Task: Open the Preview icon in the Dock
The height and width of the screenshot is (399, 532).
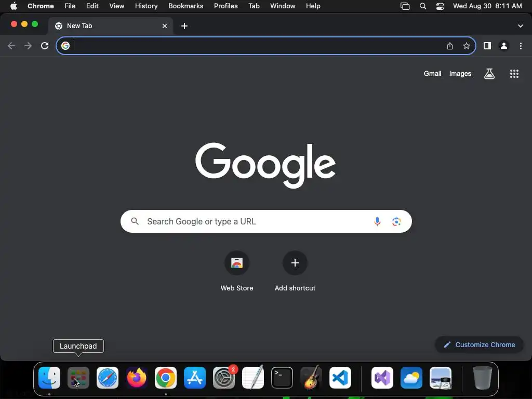Action: [441, 378]
